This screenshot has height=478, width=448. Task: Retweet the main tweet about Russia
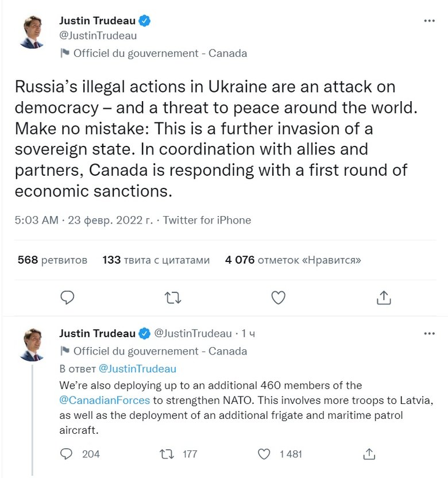click(x=173, y=297)
